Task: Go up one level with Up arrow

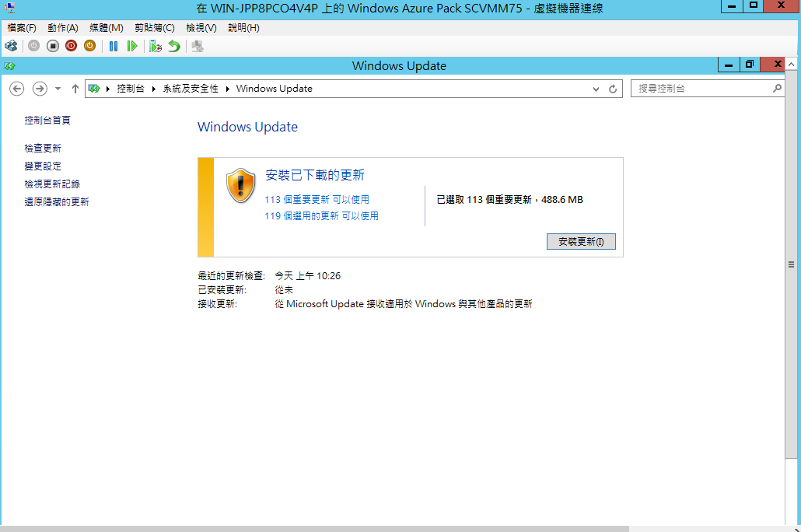Action: pyautogui.click(x=75, y=89)
